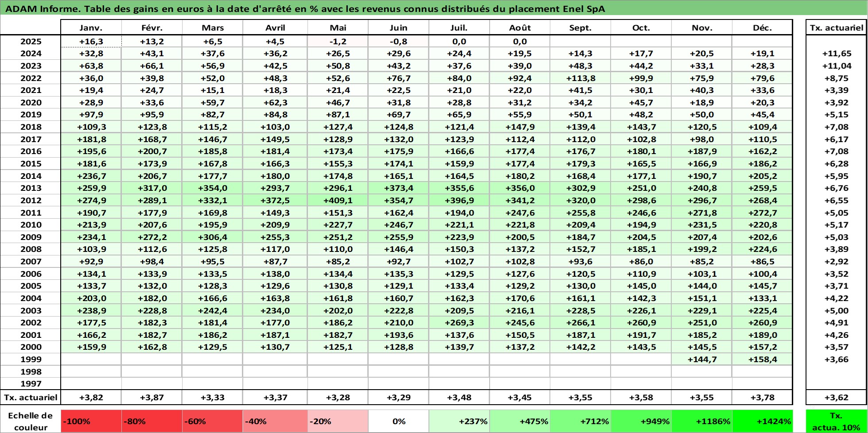Select the 2012 row label
Image resolution: width=868 pixels, height=433 pixels.
point(31,200)
